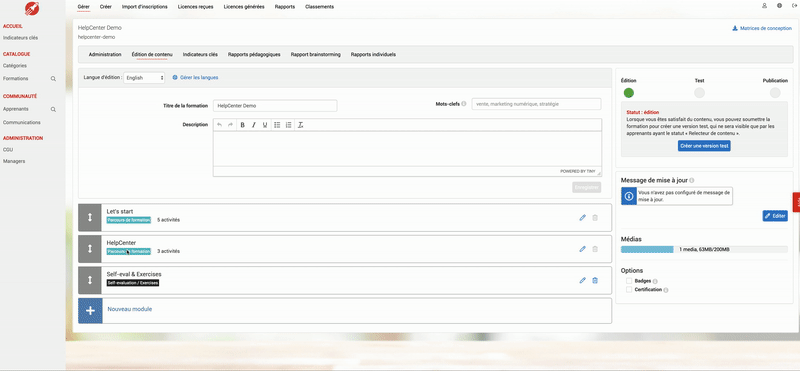Image resolution: width=800 pixels, height=371 pixels.
Task: Apply bold formatting in the description editor
Action: 242,125
